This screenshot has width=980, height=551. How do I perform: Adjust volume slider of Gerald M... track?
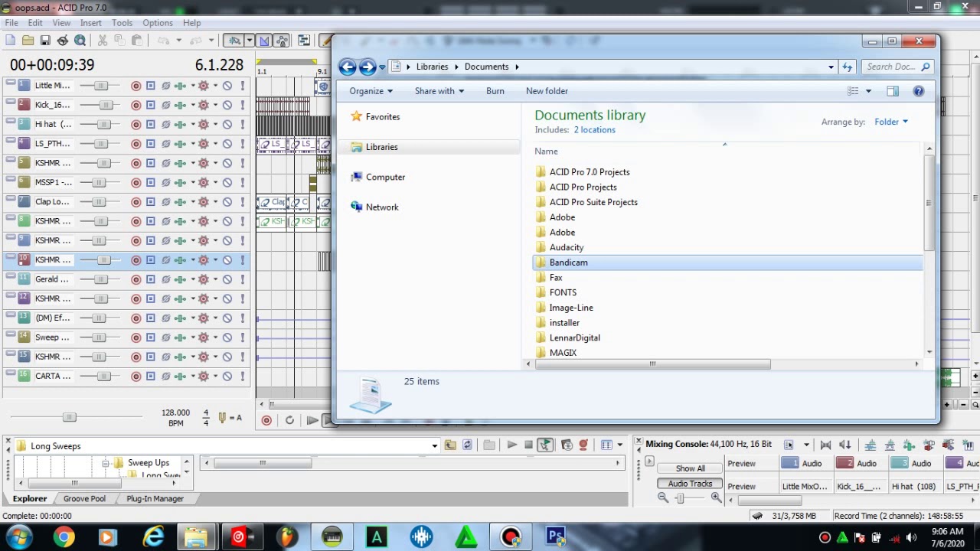(100, 279)
